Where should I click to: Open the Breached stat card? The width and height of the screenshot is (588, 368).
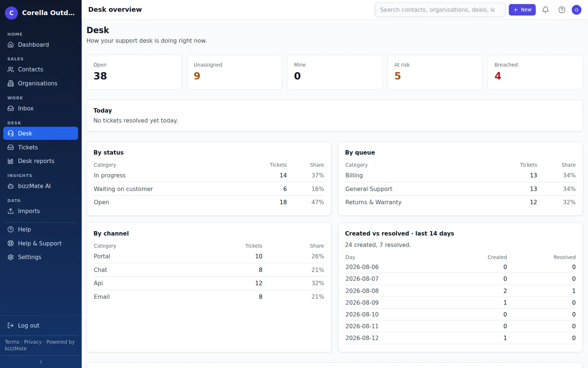535,72
